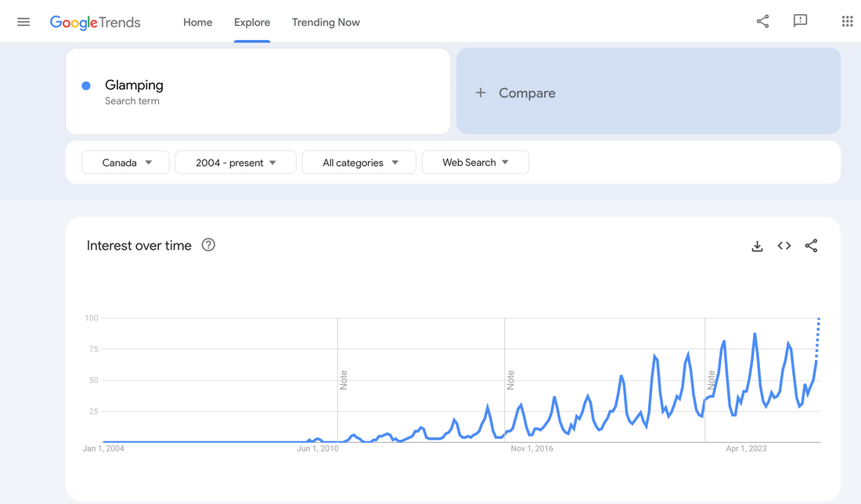The height and width of the screenshot is (504, 861).
Task: Click the Google Trends logo
Action: tap(95, 22)
